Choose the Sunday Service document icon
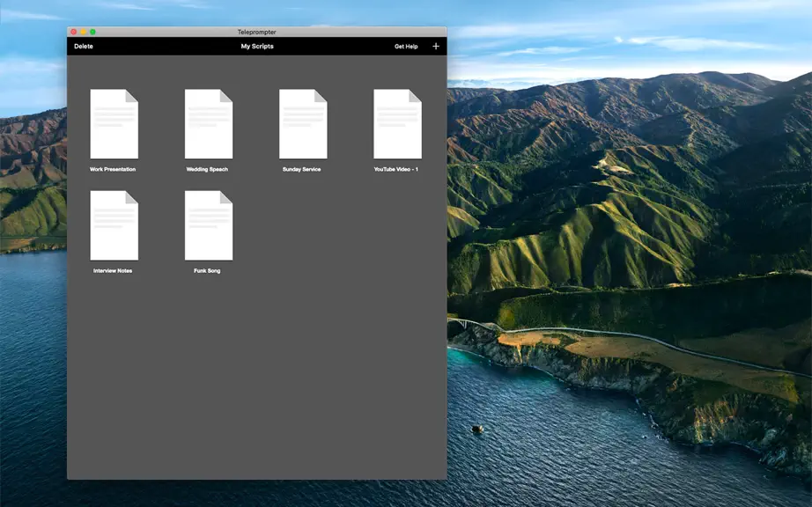Viewport: 812px width, 507px height. pyautogui.click(x=303, y=124)
